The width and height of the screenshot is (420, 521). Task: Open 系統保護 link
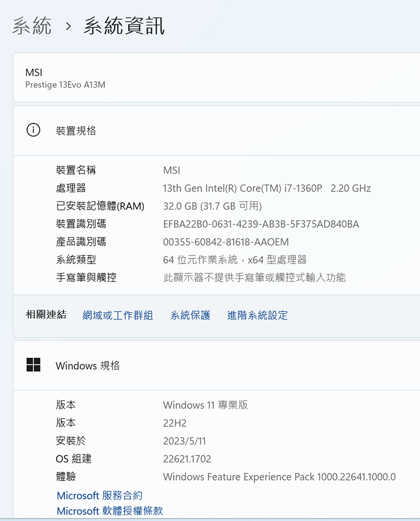190,315
